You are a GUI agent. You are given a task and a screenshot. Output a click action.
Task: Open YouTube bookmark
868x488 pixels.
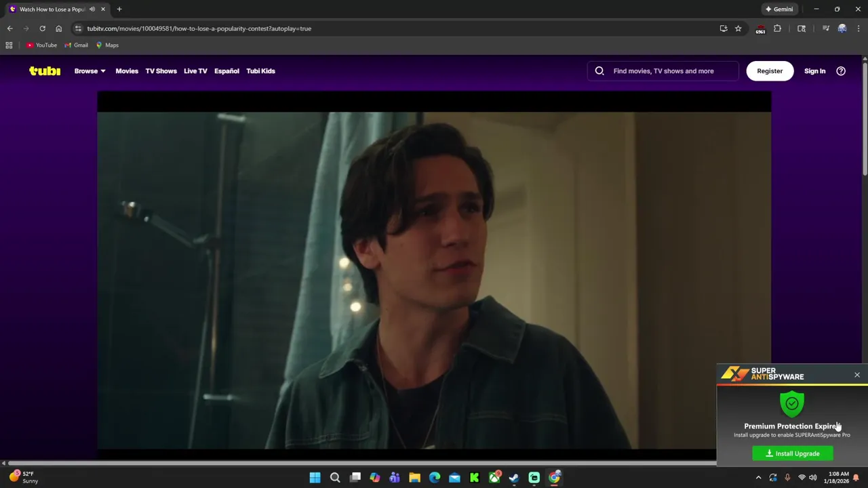coord(42,45)
